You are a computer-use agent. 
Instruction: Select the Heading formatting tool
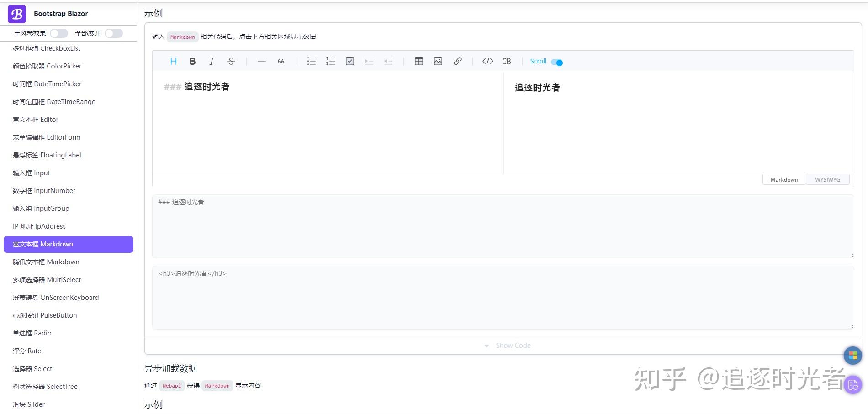click(173, 61)
